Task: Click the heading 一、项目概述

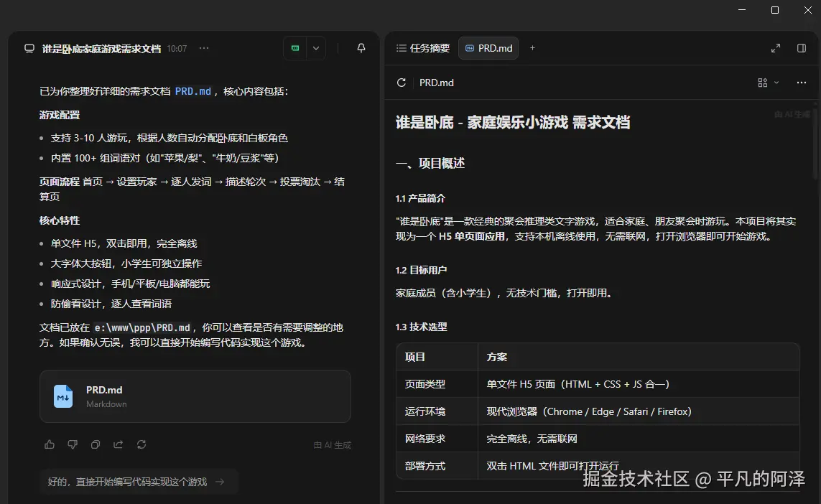Action: pos(430,163)
